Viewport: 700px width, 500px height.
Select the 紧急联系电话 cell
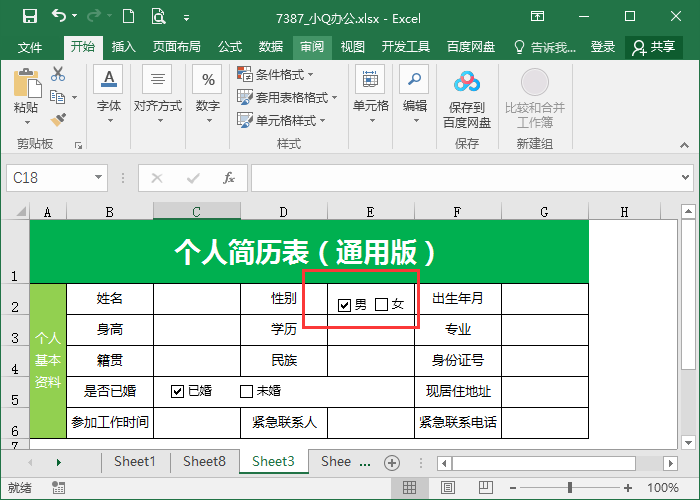(458, 422)
